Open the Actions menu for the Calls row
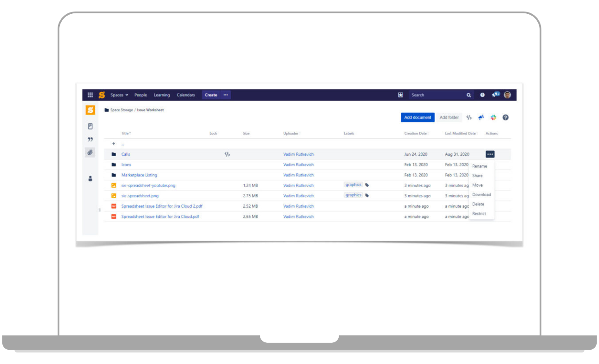Image resolution: width=599 pixels, height=364 pixels. point(490,154)
